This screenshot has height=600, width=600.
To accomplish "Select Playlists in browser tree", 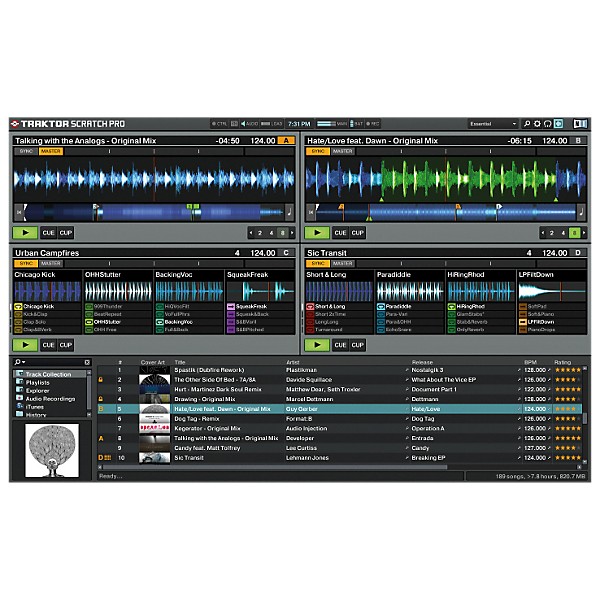I will (x=38, y=383).
